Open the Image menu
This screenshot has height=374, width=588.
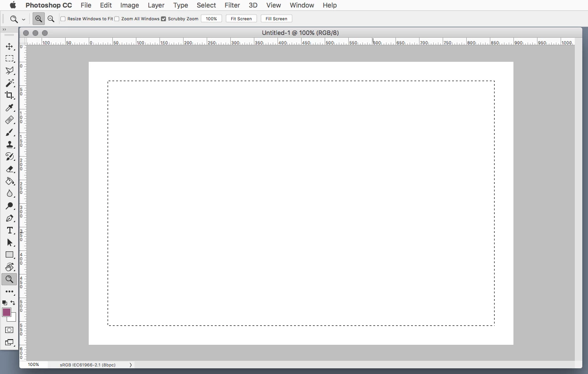click(x=129, y=5)
